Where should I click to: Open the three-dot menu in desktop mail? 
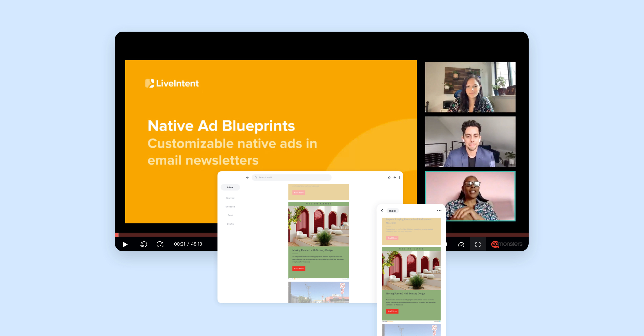click(400, 177)
